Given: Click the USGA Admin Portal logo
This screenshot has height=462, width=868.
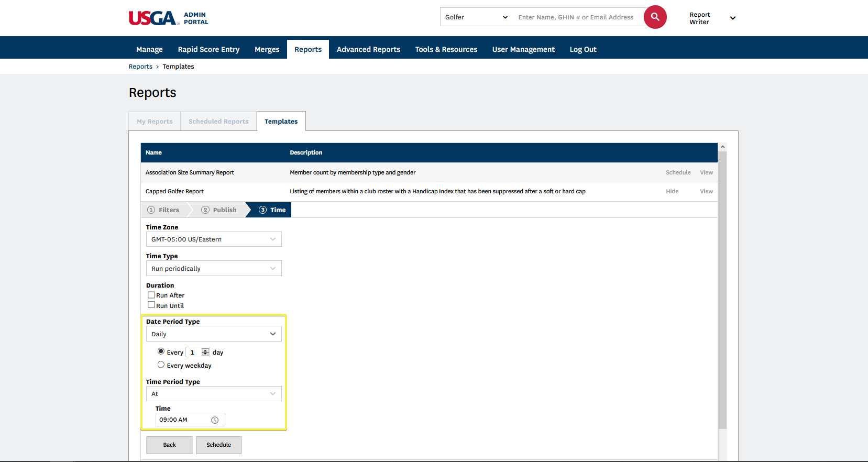Looking at the screenshot, I should tap(169, 18).
